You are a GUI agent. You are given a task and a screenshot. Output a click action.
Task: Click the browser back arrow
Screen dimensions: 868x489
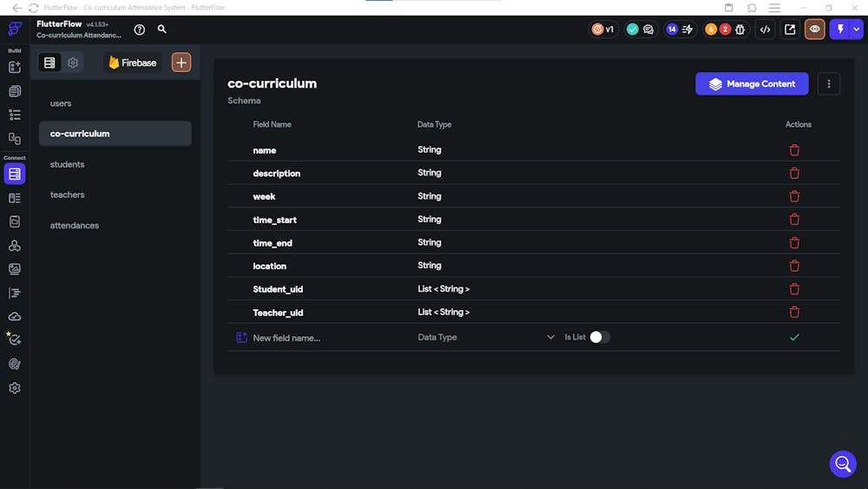pos(17,8)
